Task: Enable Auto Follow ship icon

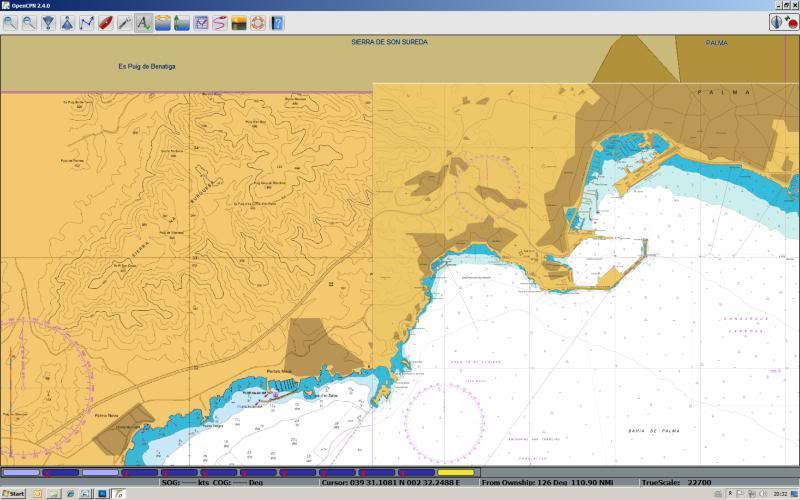Action: click(x=106, y=22)
